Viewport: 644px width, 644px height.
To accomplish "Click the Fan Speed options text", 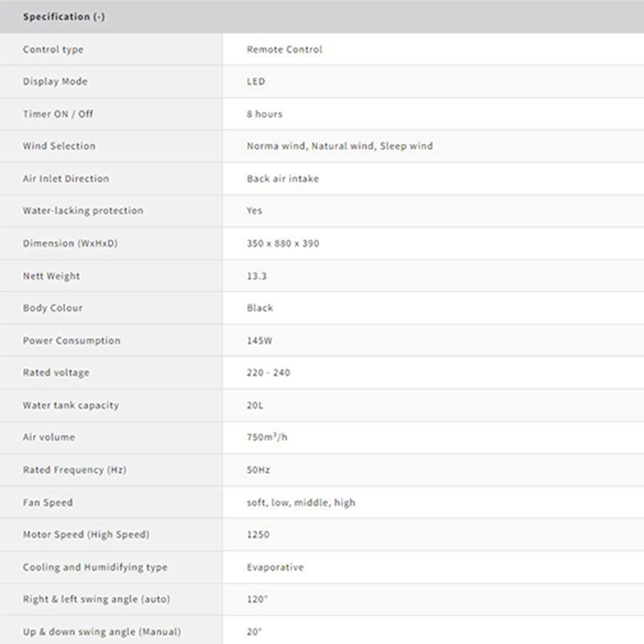I will click(301, 503).
